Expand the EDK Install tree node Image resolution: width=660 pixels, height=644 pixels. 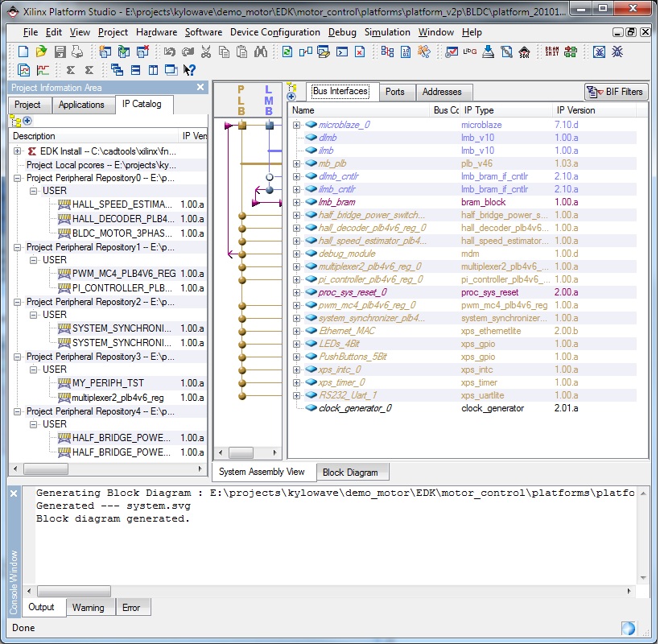[18, 151]
